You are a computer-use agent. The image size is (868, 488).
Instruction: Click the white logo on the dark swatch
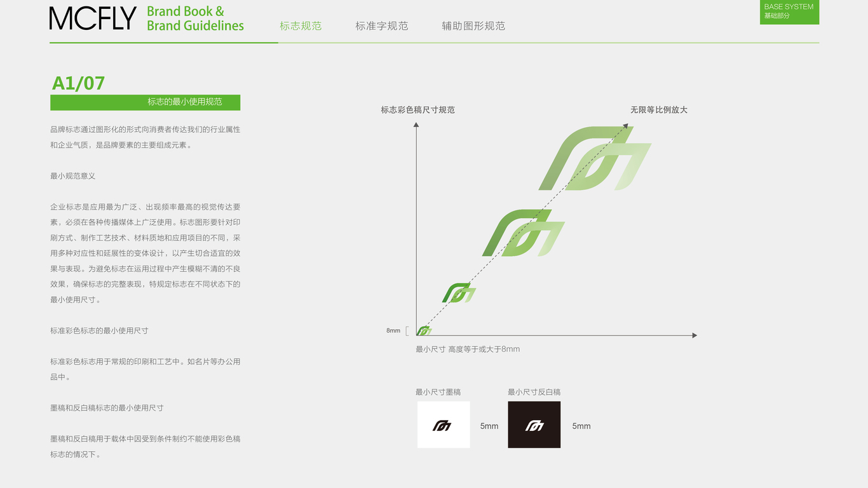534,426
